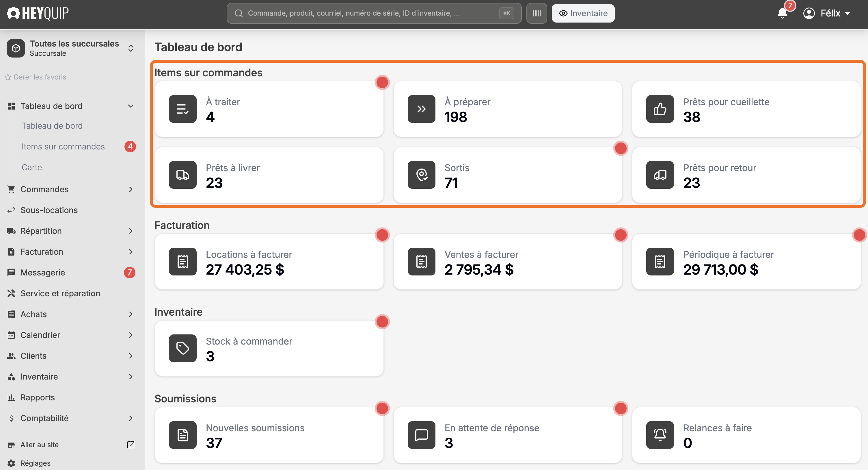Click the Messagerie badge showing 7

(129, 272)
